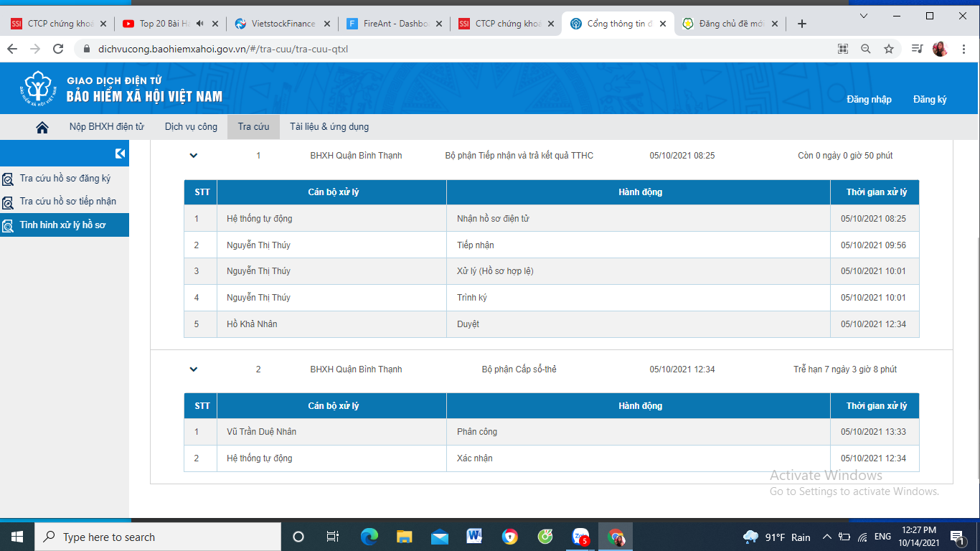
Task: Click the Đăng ký link
Action: coord(929,99)
